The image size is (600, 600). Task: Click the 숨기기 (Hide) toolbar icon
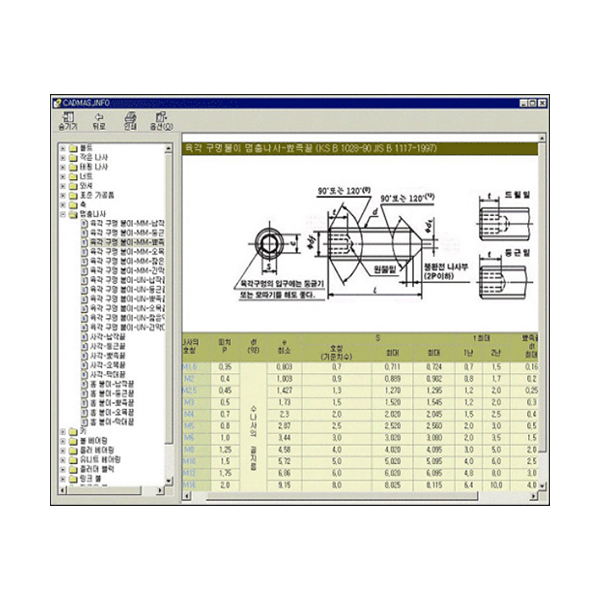(67, 117)
